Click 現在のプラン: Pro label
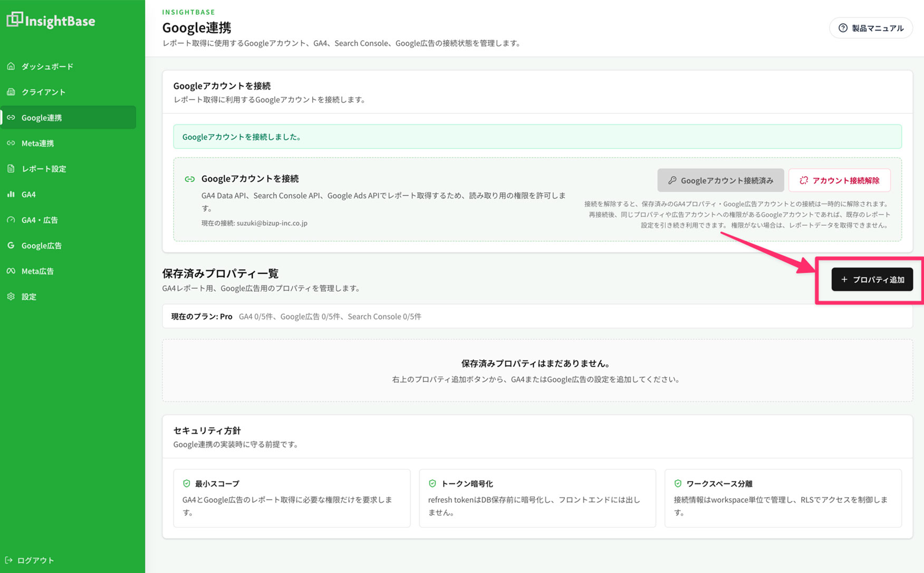 tap(202, 317)
